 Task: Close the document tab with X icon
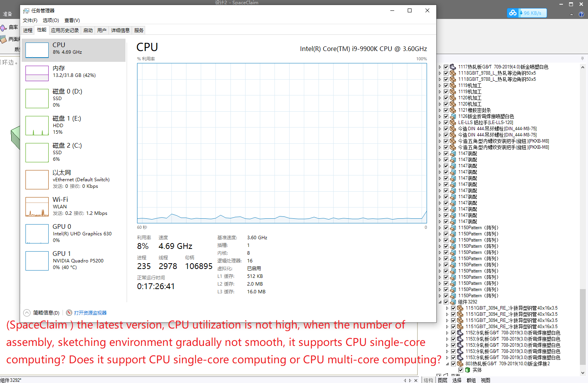(416, 380)
